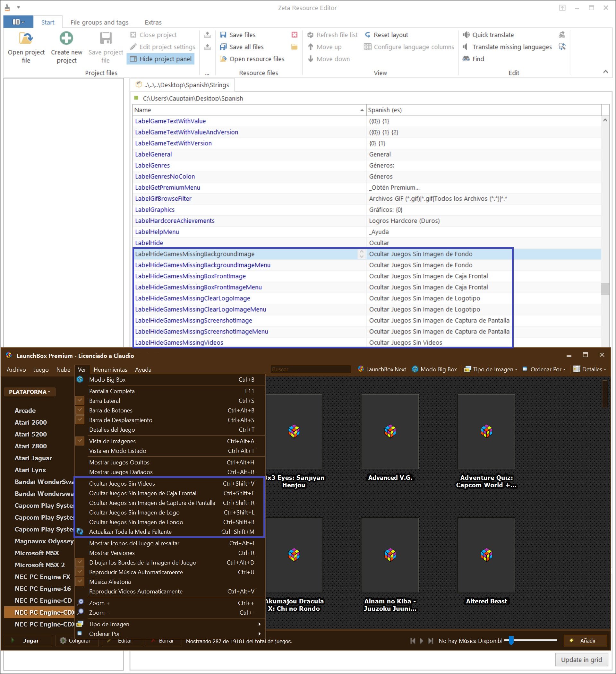The height and width of the screenshot is (674, 616).
Task: Click Zoom - entry in Ver menu
Action: (170, 612)
